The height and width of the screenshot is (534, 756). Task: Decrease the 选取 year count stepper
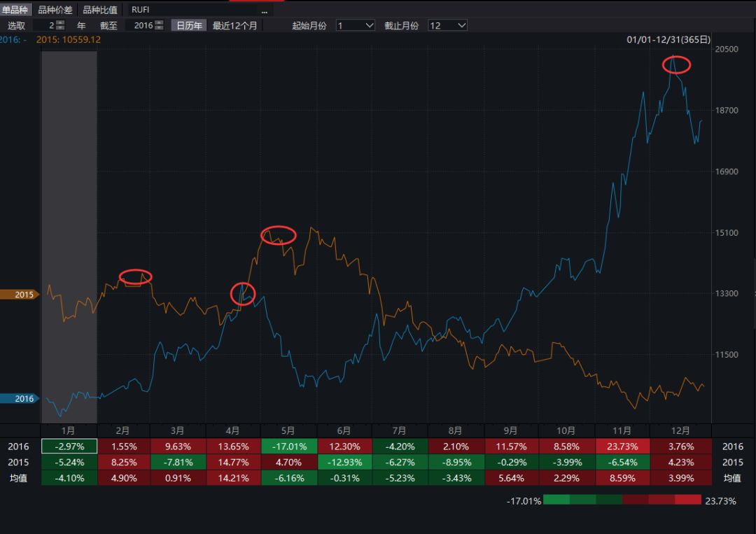60,28
